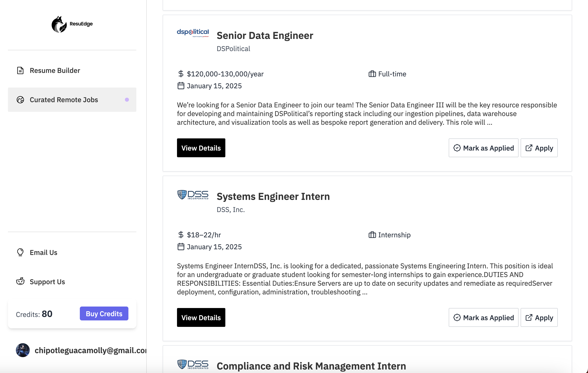The image size is (588, 373).
Task: Click the Support Us Reddit icon
Action: coord(20,281)
